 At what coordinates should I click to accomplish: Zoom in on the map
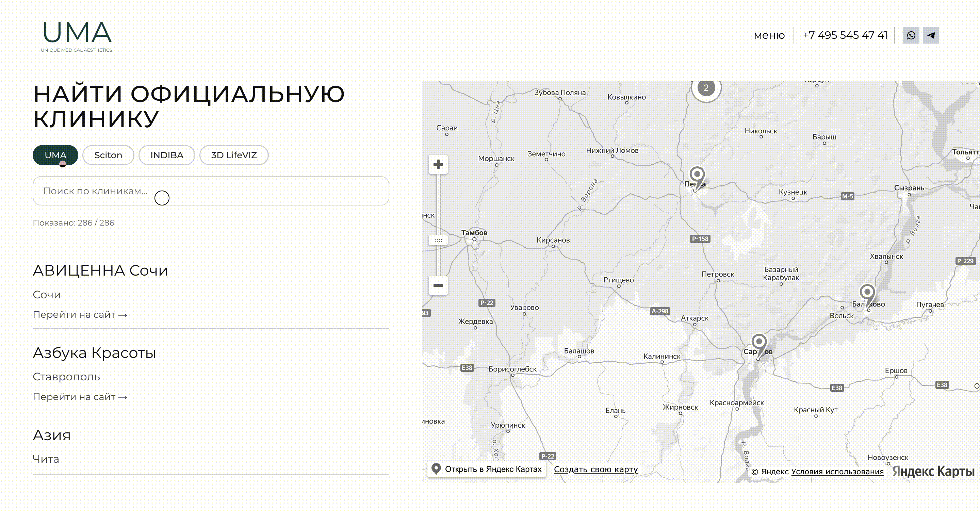pos(438,164)
